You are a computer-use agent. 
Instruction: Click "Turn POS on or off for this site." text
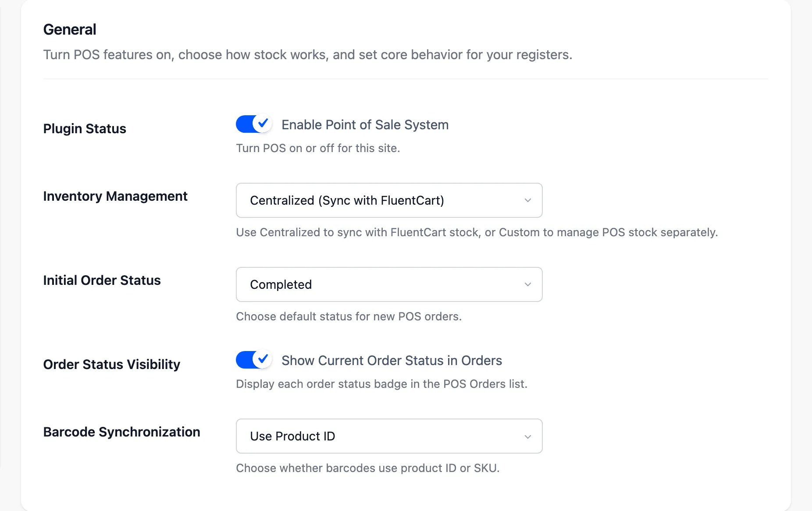click(318, 148)
